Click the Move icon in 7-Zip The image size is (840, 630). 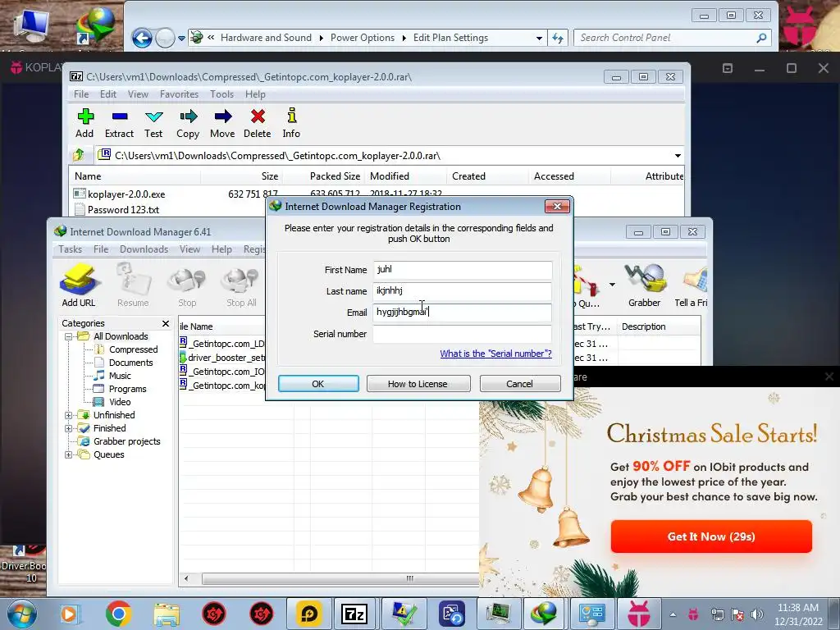[x=222, y=123]
